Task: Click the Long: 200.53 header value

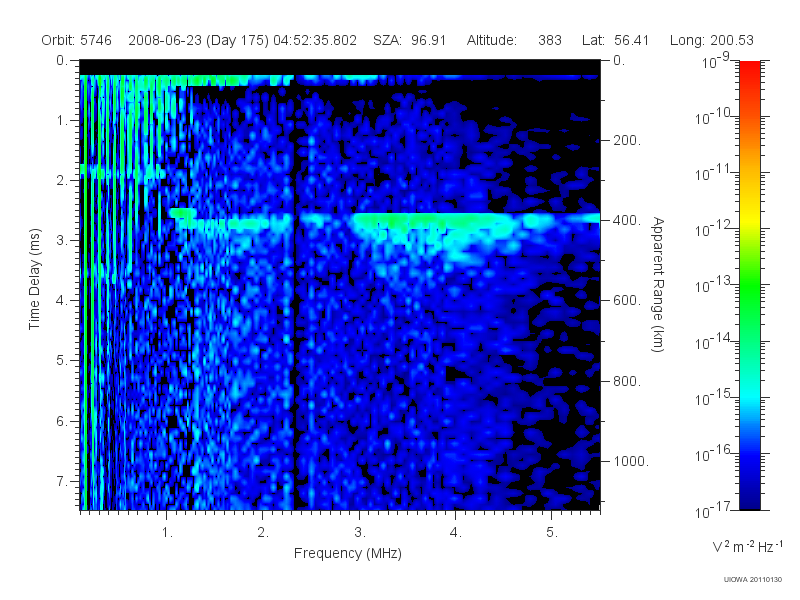Action: (x=711, y=40)
